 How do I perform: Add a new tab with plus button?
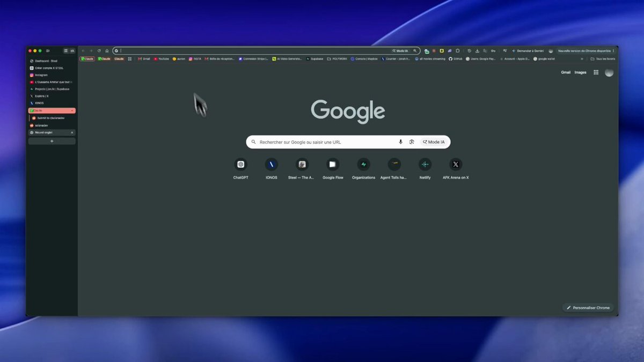(52, 141)
